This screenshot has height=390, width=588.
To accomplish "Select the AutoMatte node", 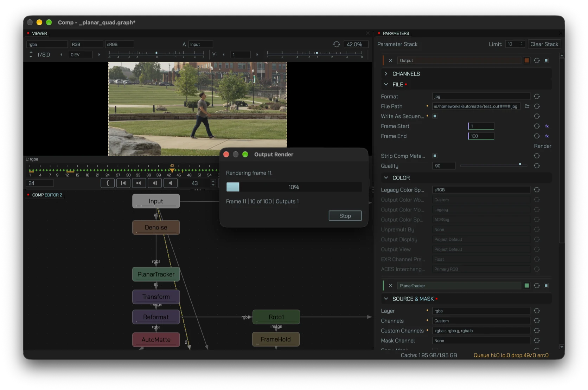I will pos(156,340).
